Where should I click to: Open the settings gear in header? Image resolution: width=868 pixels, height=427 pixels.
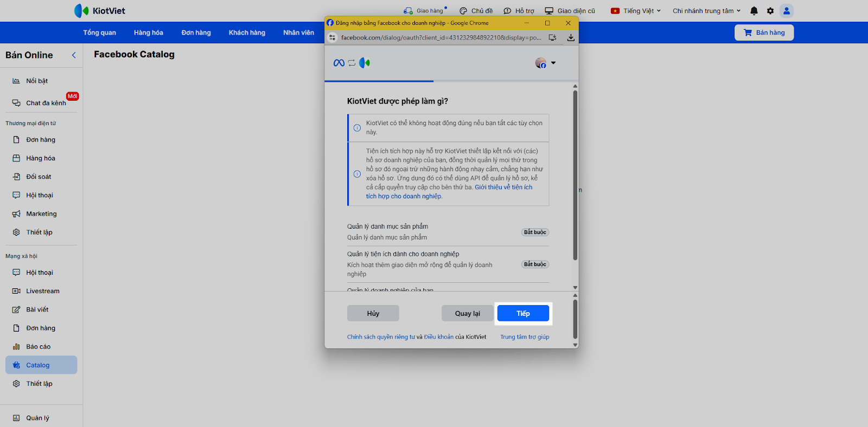[x=770, y=11]
